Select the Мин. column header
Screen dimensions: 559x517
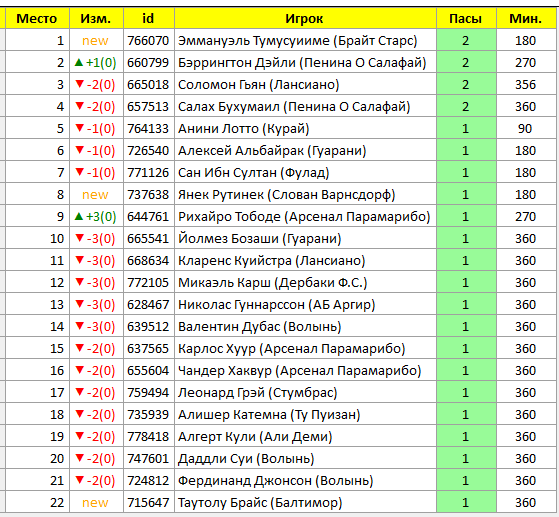coord(526,18)
